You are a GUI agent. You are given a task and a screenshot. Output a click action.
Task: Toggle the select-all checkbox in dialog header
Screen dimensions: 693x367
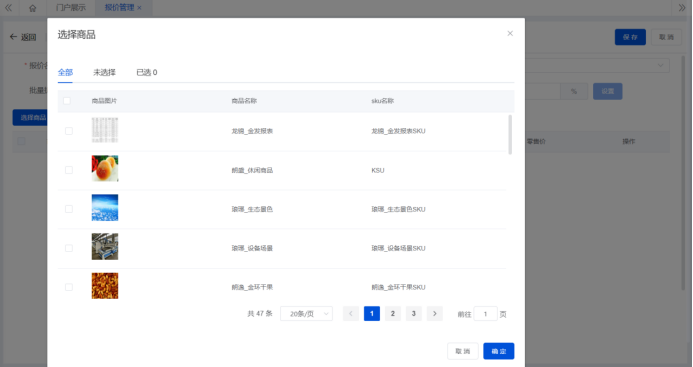(67, 101)
